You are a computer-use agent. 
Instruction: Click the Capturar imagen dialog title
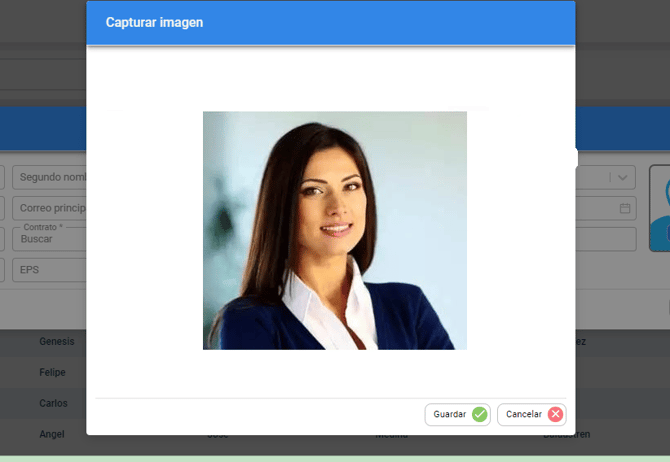(x=154, y=22)
